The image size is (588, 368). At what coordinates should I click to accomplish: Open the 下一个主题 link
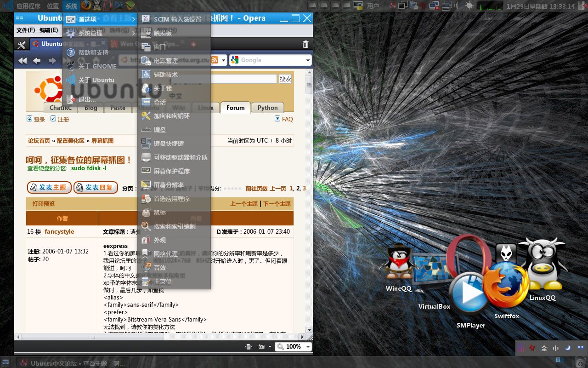point(277,204)
